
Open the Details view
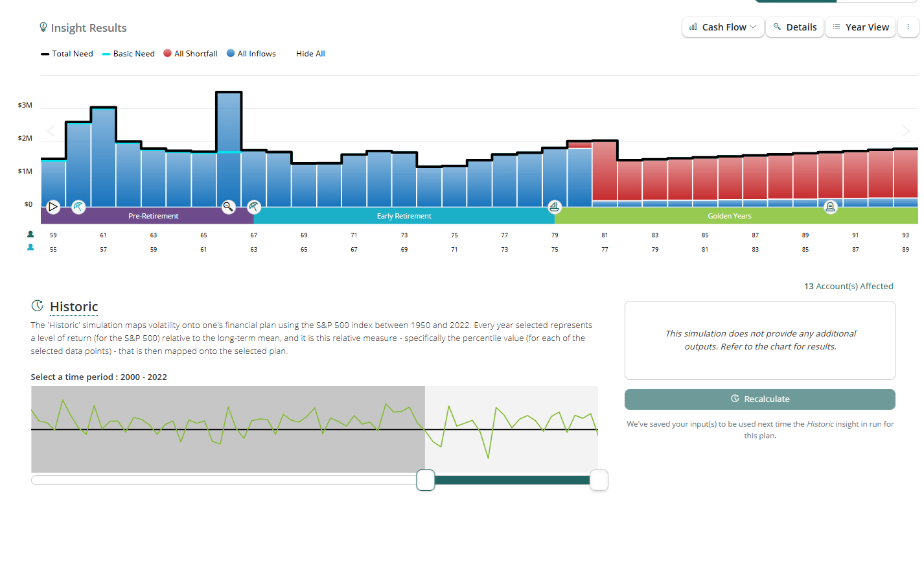tap(794, 27)
